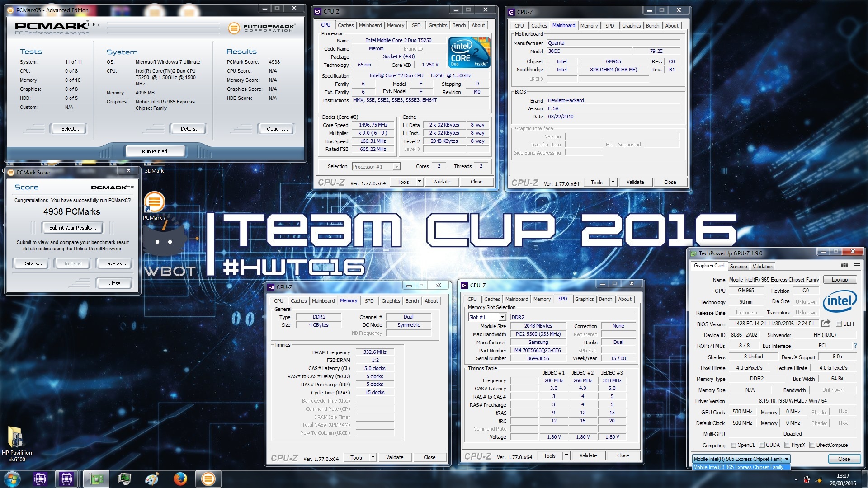Open the 3DMark desktop shortcut label
Viewport: 868px width, 488px height.
pyautogui.click(x=154, y=171)
